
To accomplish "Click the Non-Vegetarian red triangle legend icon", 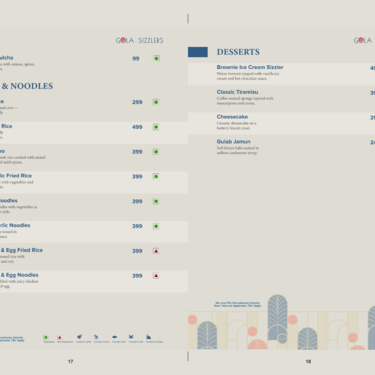I will pos(59,337).
